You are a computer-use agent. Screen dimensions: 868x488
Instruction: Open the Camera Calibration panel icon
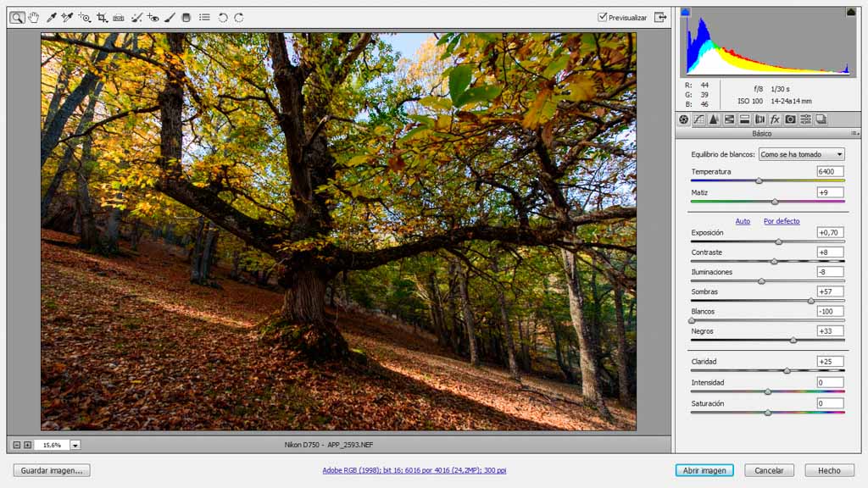point(790,119)
